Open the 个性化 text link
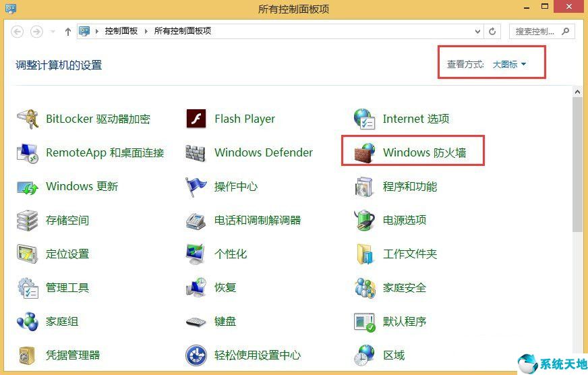 [231, 254]
